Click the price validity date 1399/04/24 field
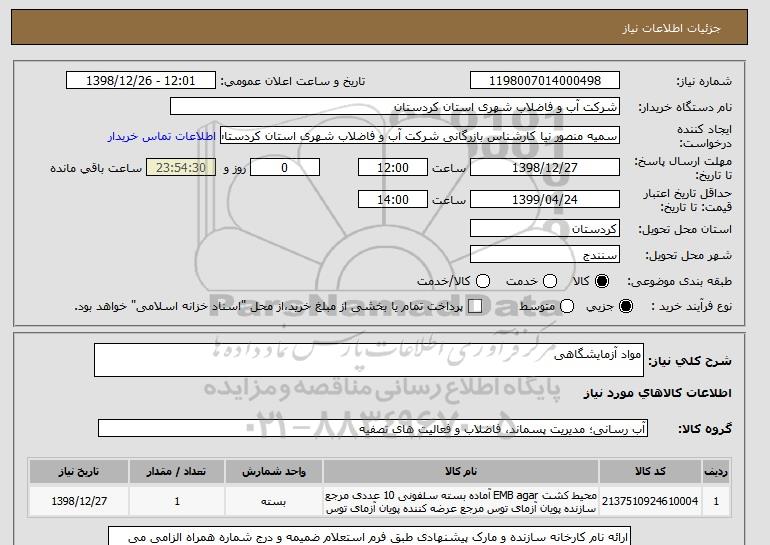Image resolution: width=770 pixels, height=545 pixels. pos(545,199)
